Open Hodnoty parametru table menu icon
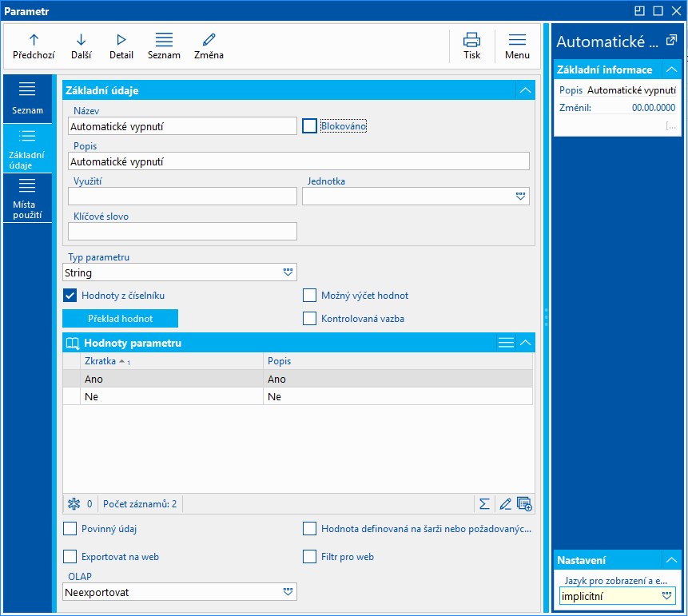The height and width of the screenshot is (616, 688). point(506,343)
